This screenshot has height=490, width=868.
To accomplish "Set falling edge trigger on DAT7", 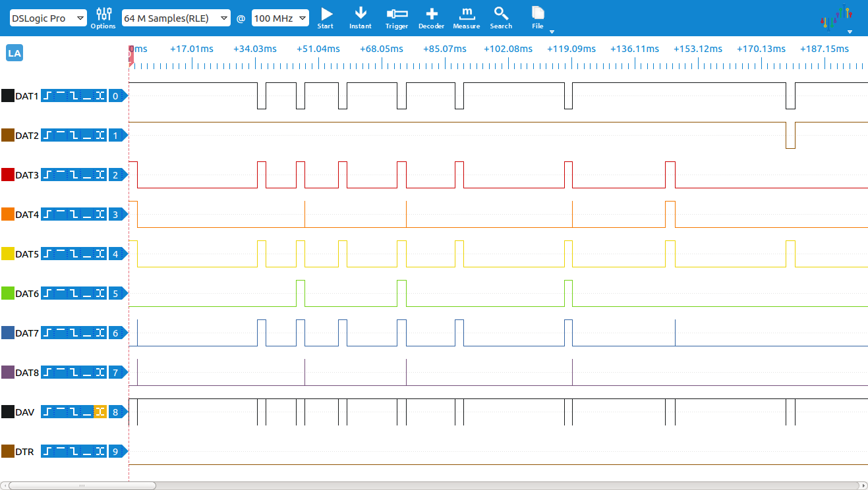I will pyautogui.click(x=74, y=333).
